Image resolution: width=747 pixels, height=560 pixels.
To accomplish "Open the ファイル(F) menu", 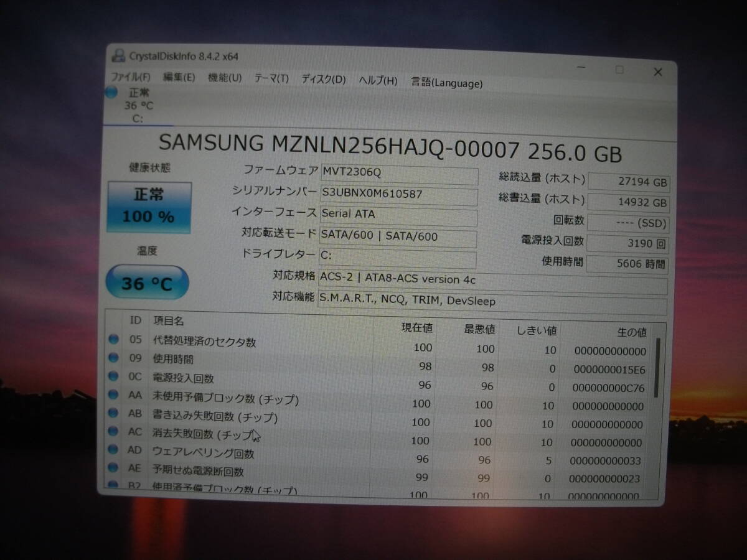I will (131, 77).
